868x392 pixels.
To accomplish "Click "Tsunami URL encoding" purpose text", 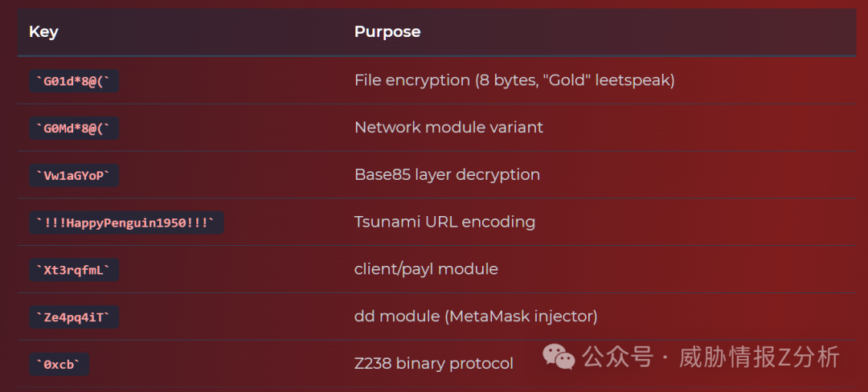I will click(x=444, y=222).
